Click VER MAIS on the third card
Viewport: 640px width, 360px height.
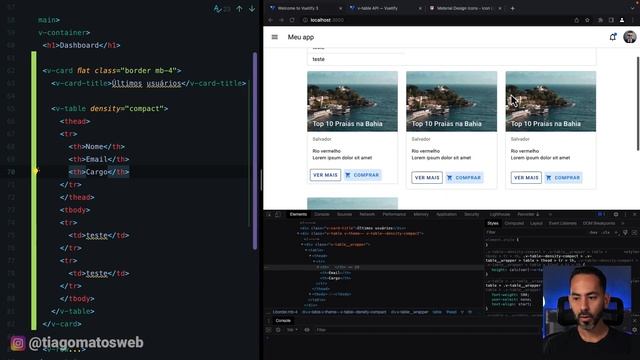pos(526,178)
